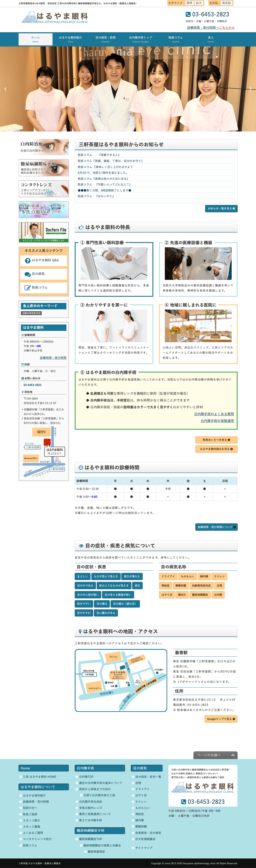
Task: Click the calendar icon beside 休診 in sidebar
Action: pyautogui.click(x=23, y=365)
